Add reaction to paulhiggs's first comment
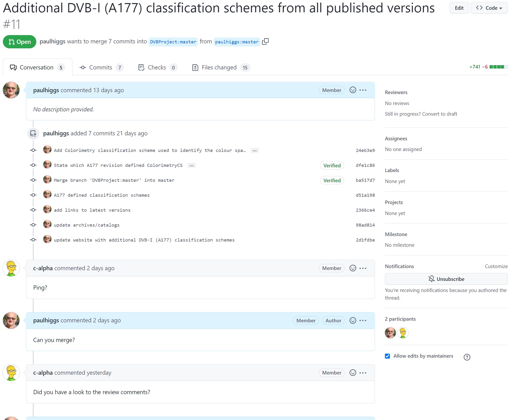This screenshot has width=519, height=420. [353, 90]
